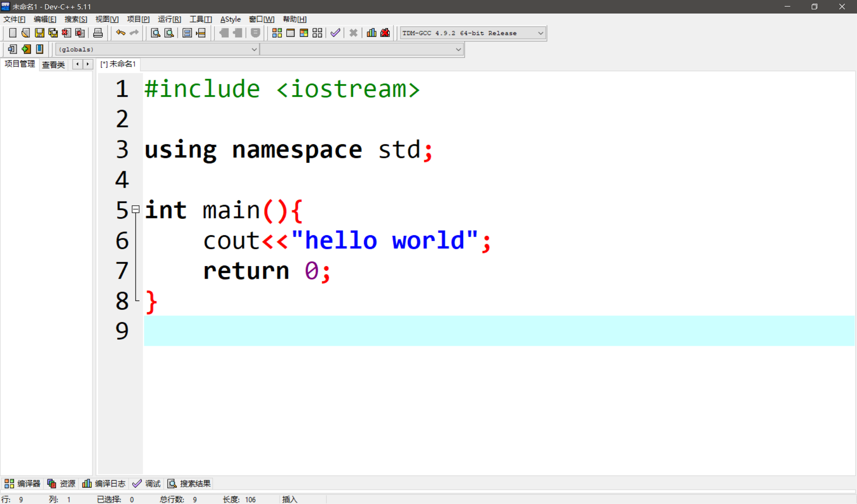Click the Go to function toolbar icon

point(187,33)
